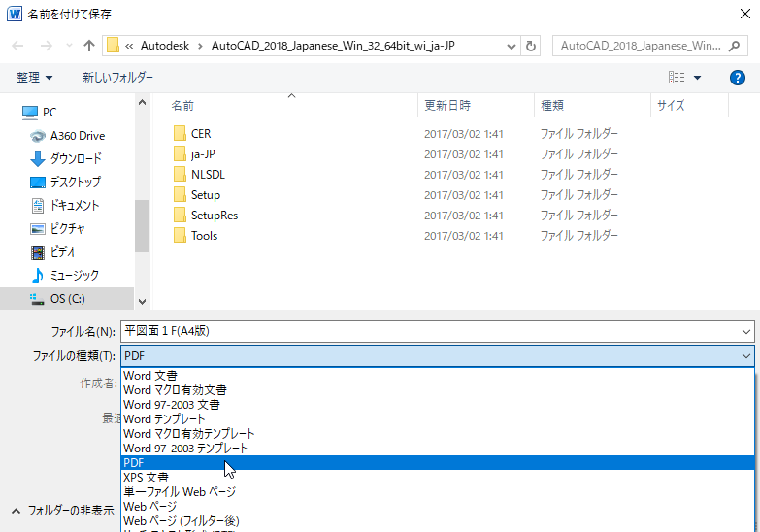The width and height of the screenshot is (760, 532).
Task: Expand the address bar history dropdown
Action: 511,46
